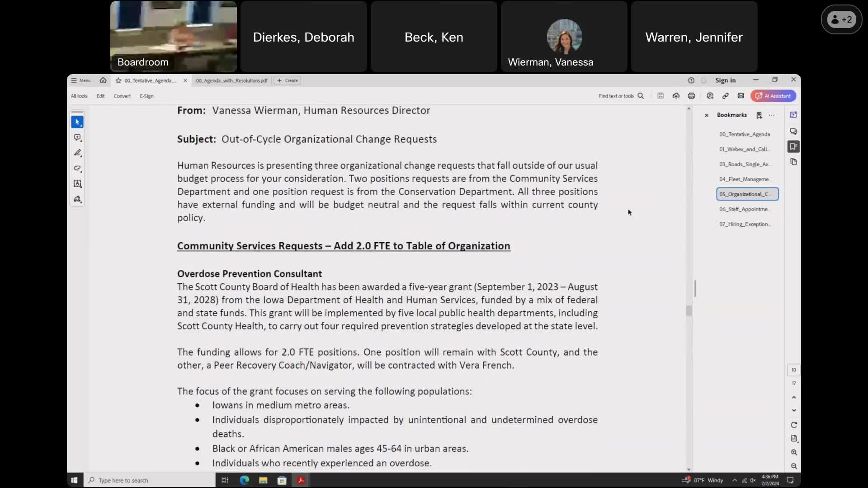Screen dimensions: 868x488
Task: Send document by email icon
Action: (741, 96)
